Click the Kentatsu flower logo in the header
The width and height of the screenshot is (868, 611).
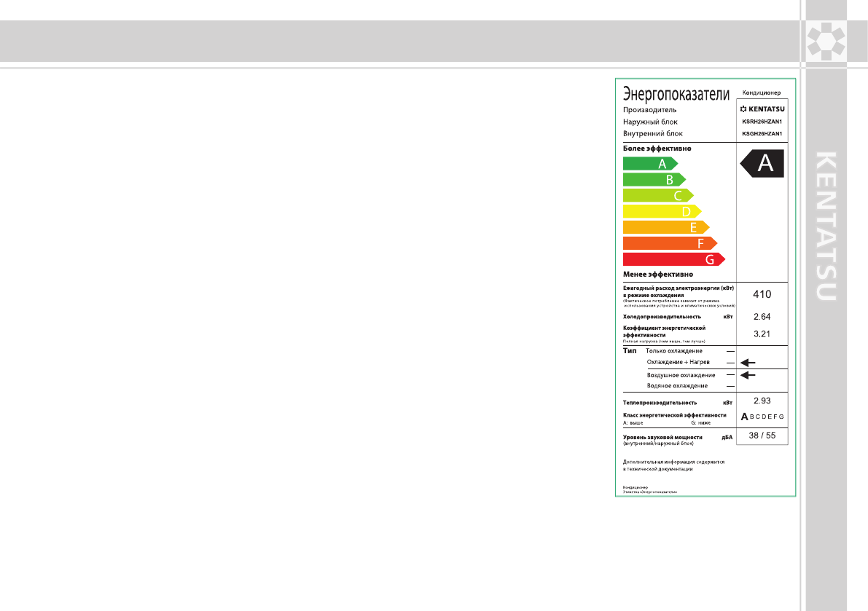point(826,42)
